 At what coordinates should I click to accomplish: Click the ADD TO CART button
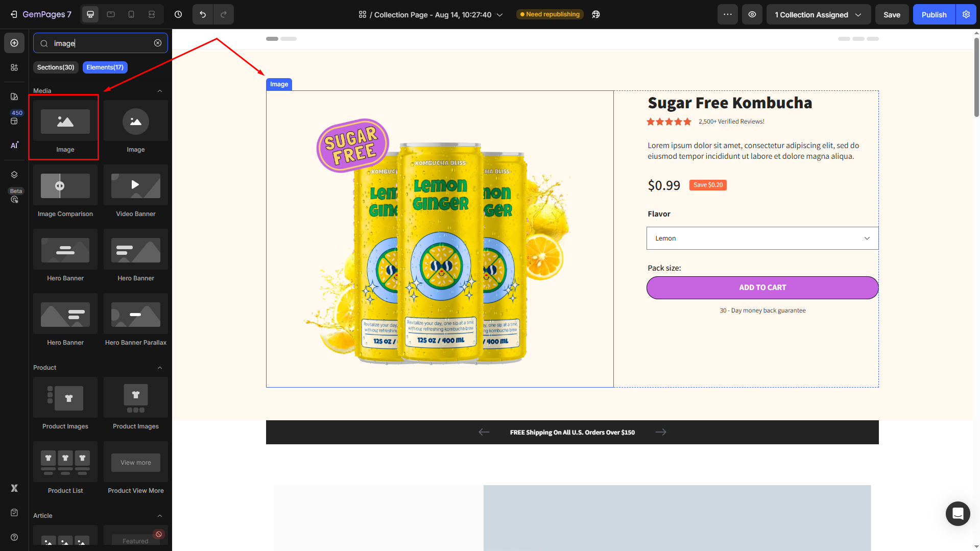762,288
